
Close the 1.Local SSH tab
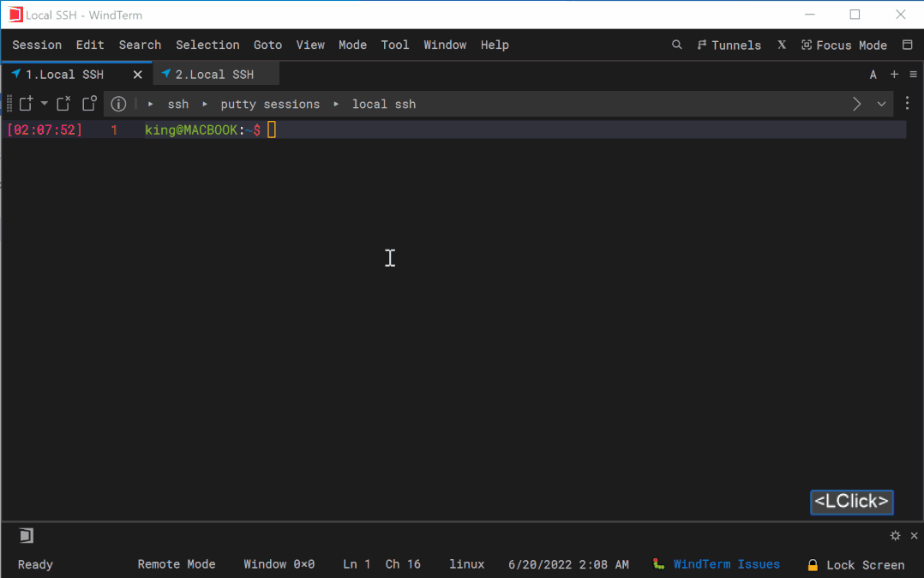pyautogui.click(x=137, y=75)
